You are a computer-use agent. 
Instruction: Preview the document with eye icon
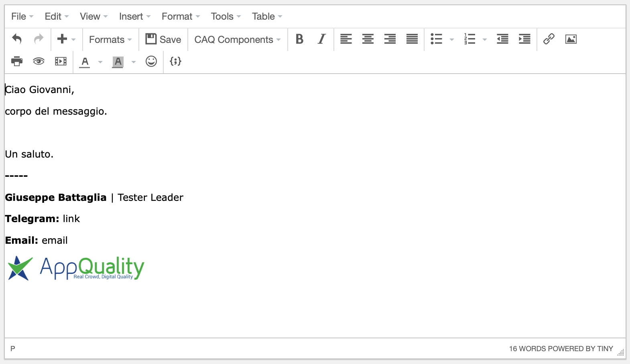tap(39, 61)
